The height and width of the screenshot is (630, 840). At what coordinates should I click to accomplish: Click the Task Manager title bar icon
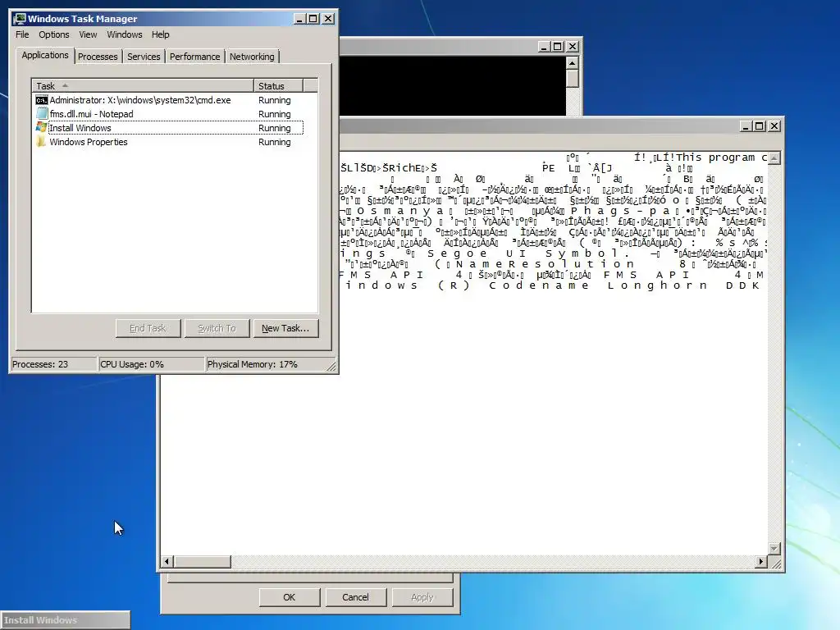(x=20, y=19)
